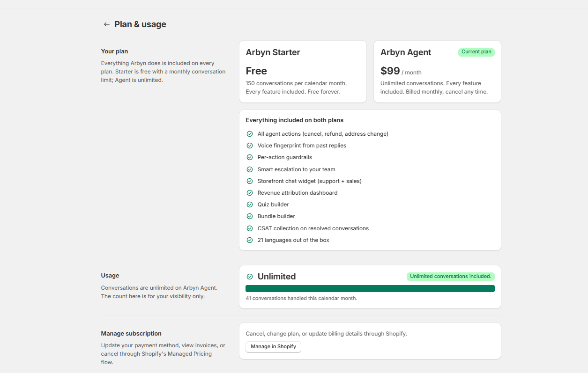Click the Free price on Starter card
This screenshot has height=373, width=588.
coord(256,71)
